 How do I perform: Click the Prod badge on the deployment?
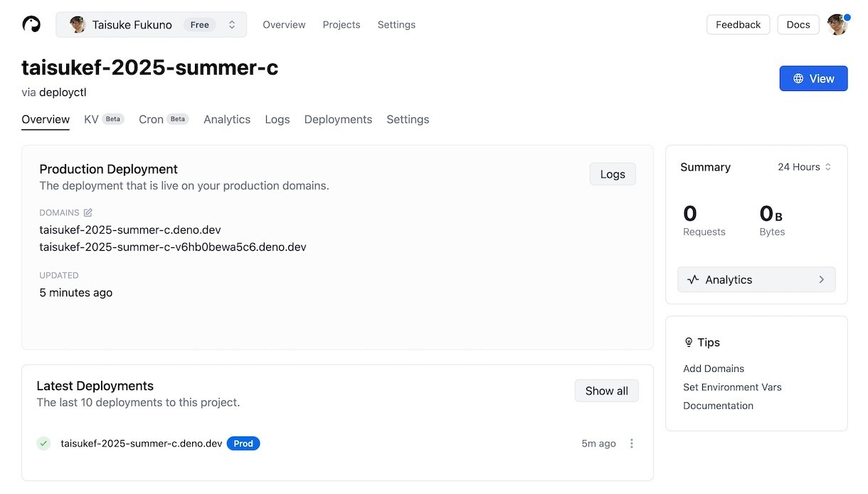pos(243,444)
